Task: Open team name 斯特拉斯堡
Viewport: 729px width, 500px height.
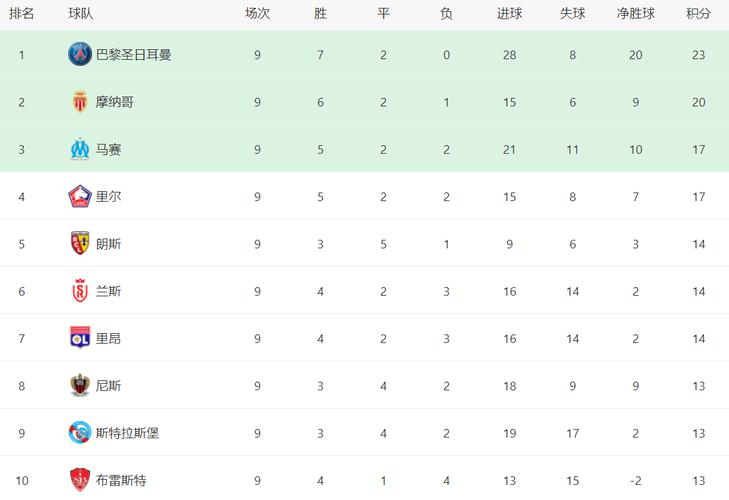Action: coord(127,433)
